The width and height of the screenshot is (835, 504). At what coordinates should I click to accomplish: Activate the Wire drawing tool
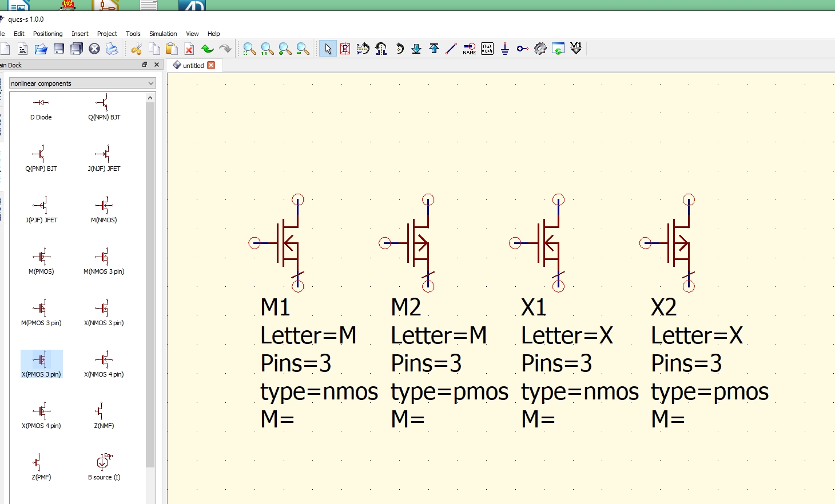pos(451,49)
